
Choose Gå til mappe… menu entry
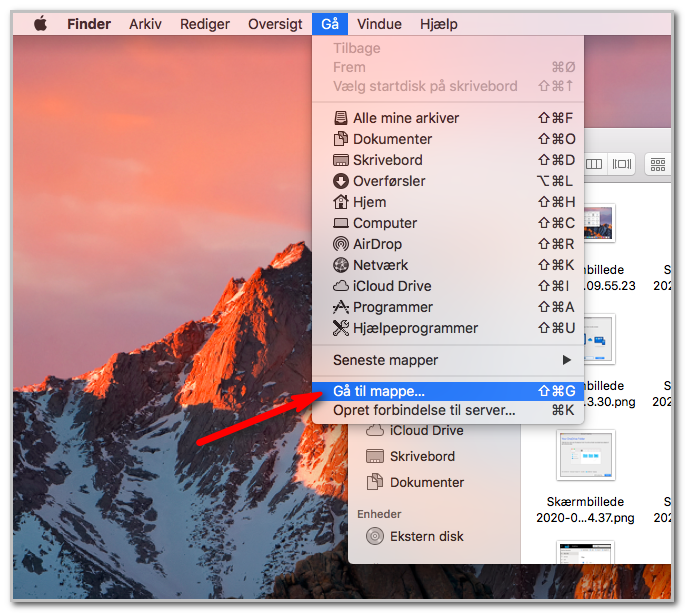coord(448,391)
